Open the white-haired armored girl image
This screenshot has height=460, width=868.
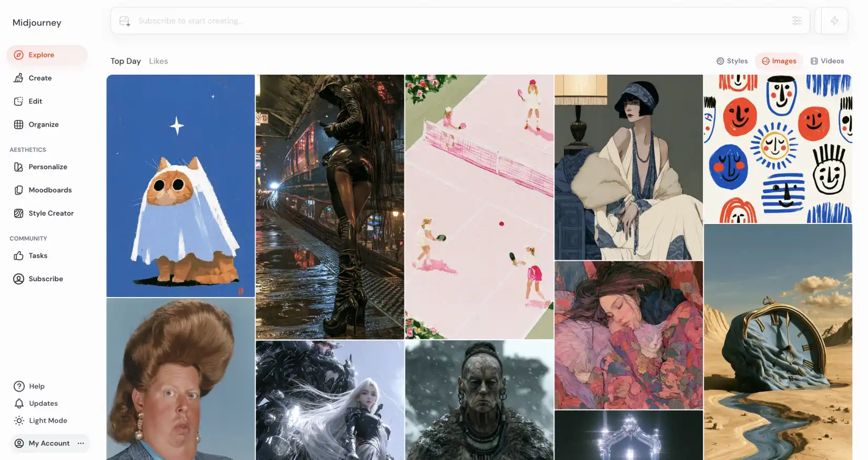(x=330, y=401)
